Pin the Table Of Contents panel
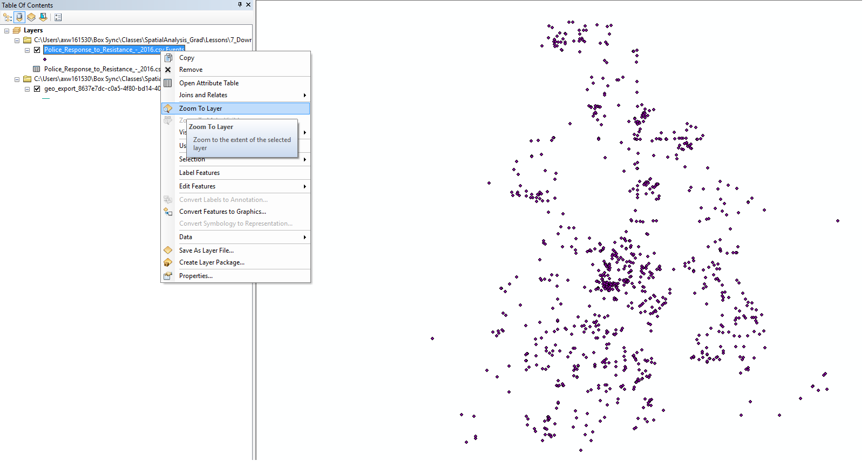868x467 pixels. [240, 5]
